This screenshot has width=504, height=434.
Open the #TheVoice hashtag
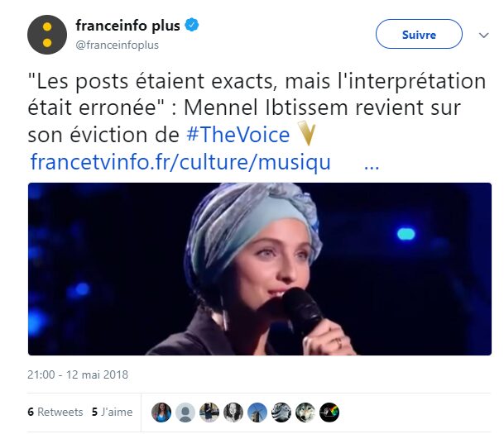[x=238, y=135]
